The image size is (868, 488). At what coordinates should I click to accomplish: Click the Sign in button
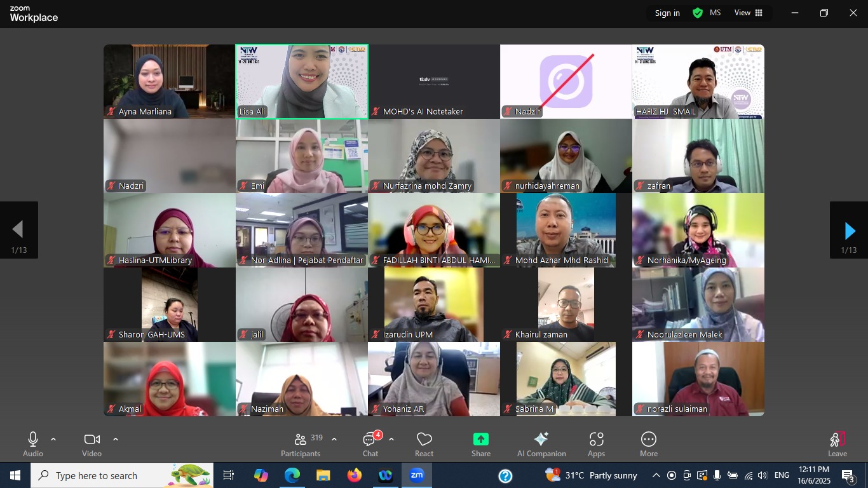coord(667,13)
